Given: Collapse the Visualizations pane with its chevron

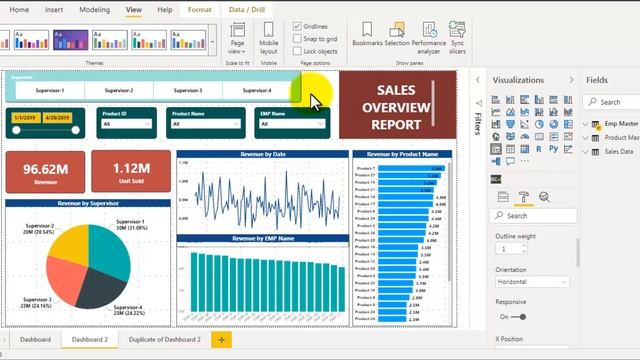Looking at the screenshot, I should pos(571,80).
